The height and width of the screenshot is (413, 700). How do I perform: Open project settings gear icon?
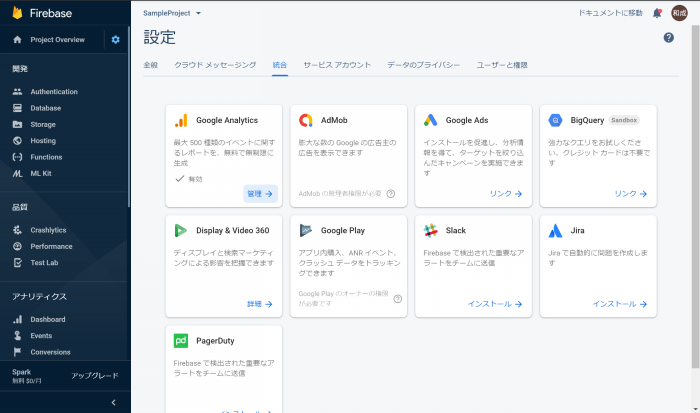(116, 40)
